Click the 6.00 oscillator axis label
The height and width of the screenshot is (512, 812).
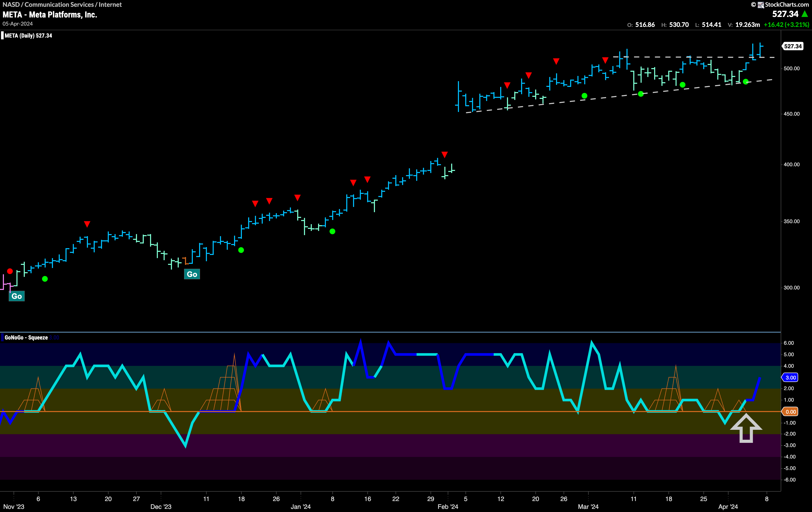789,343
